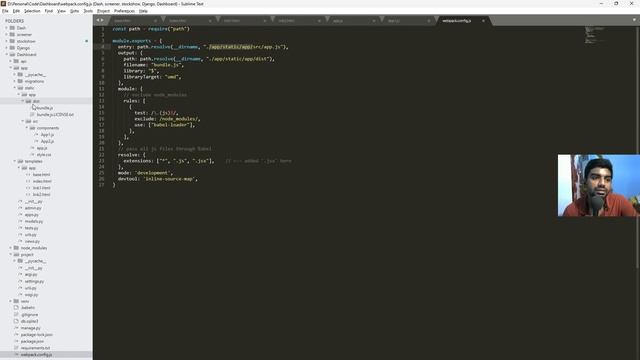640x360 pixels.
Task: Open the Tools menu
Action: [88, 11]
